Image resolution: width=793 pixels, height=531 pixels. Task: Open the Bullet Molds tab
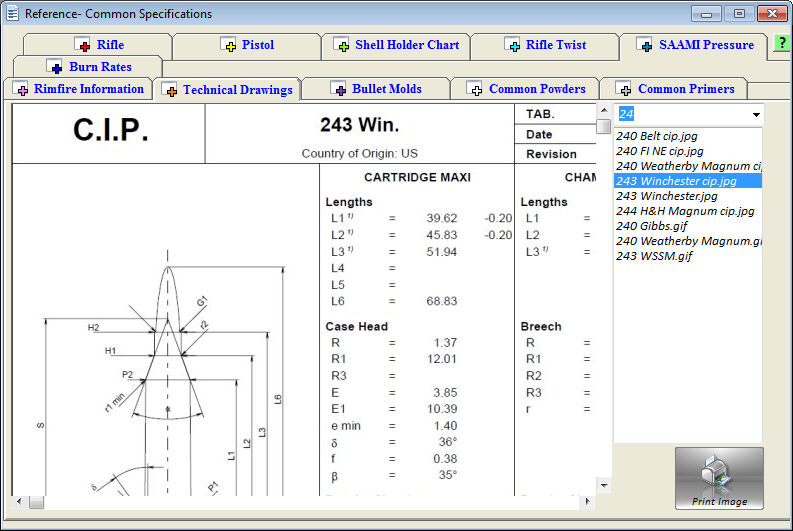(375, 89)
